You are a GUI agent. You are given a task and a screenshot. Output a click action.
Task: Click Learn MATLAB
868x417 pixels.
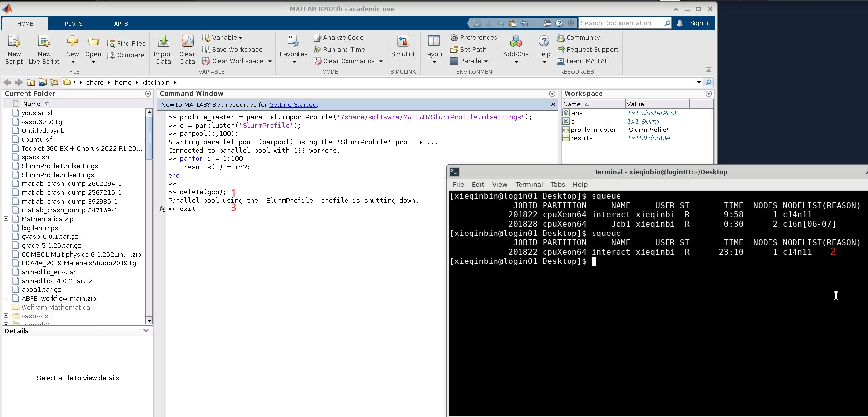click(x=583, y=61)
